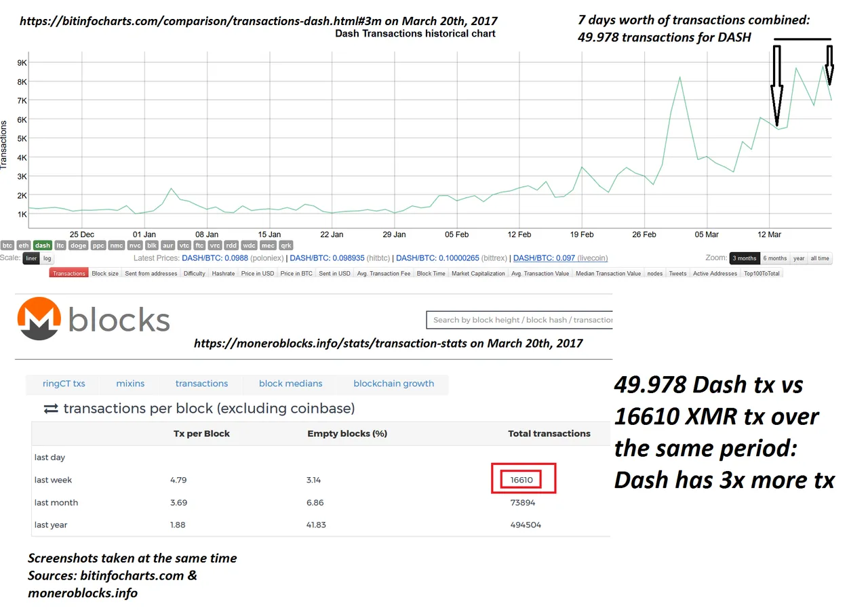Viewport: 868px width, 612px height.
Task: Toggle the nmc coin tag
Action: (x=117, y=245)
